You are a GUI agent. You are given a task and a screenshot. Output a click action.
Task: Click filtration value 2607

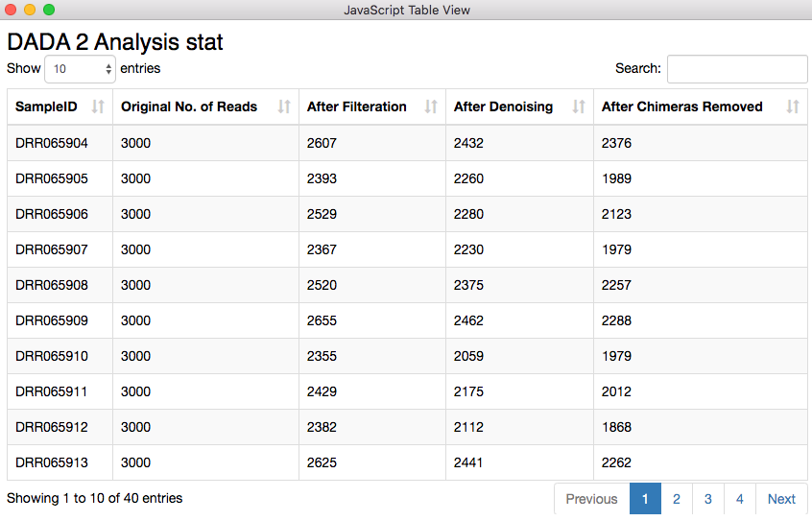point(322,143)
